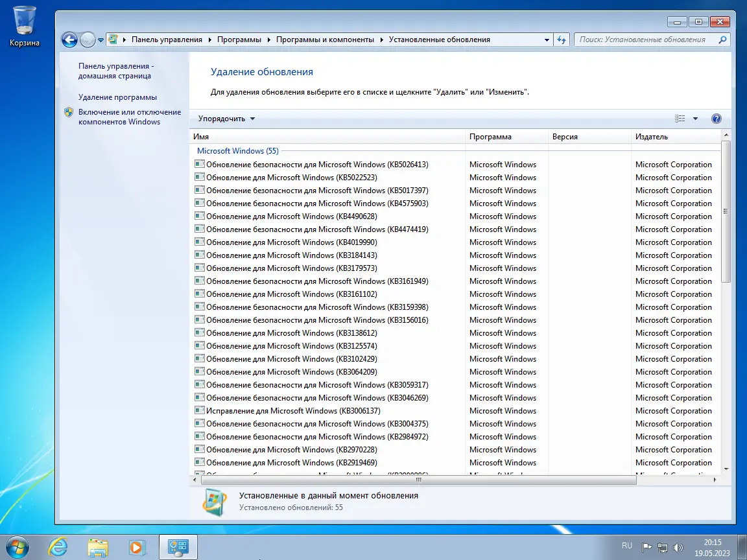This screenshot has width=747, height=560.
Task: Sort by the Издатель column header
Action: (676, 137)
